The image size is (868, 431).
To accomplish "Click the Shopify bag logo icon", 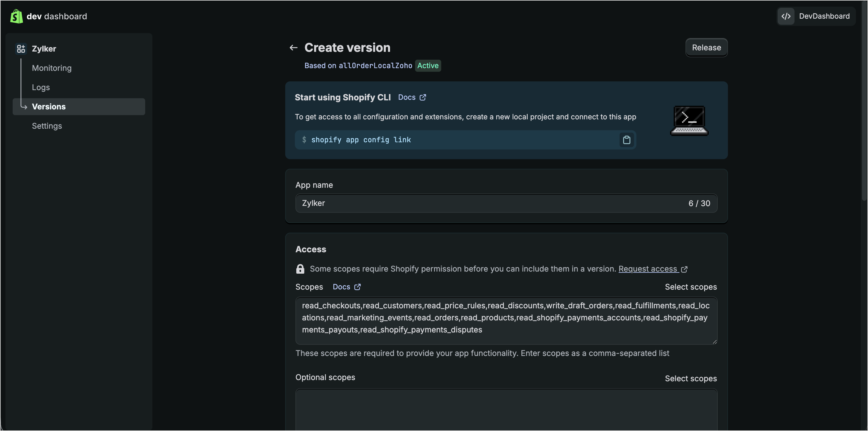I will pyautogui.click(x=16, y=16).
